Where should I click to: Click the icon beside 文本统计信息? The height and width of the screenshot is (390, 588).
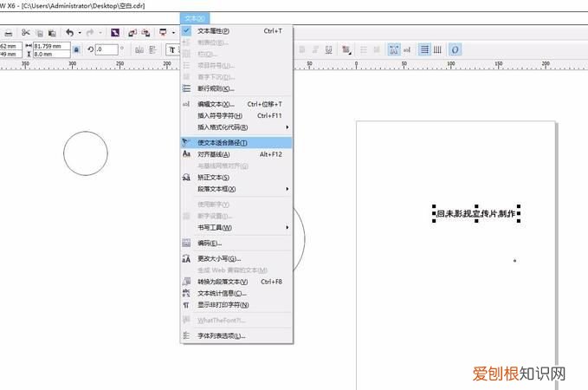pos(186,293)
